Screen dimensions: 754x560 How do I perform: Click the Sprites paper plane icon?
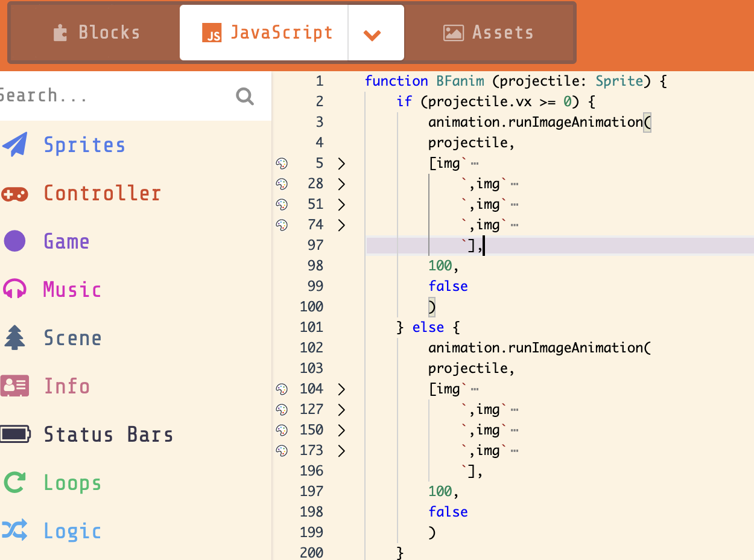click(x=15, y=145)
